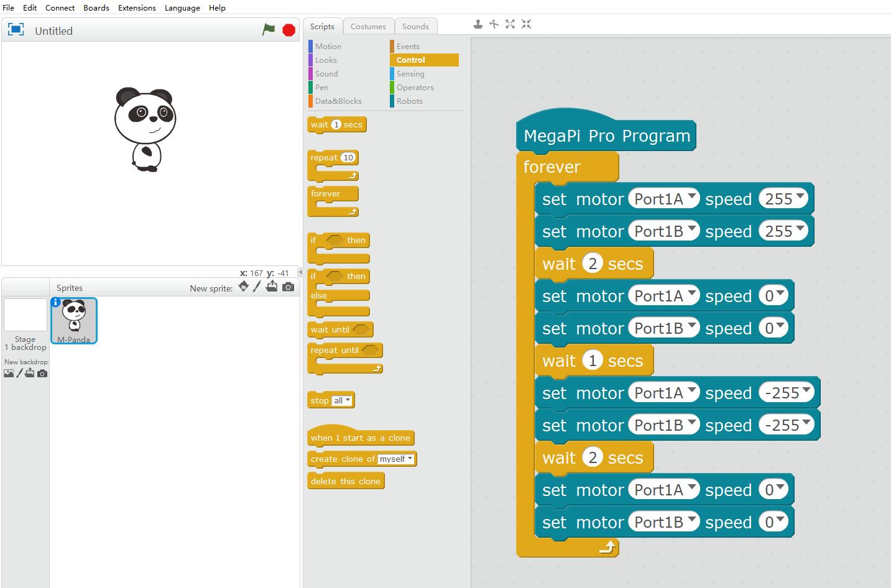Open the File menu
The image size is (891, 588).
click(x=9, y=7)
